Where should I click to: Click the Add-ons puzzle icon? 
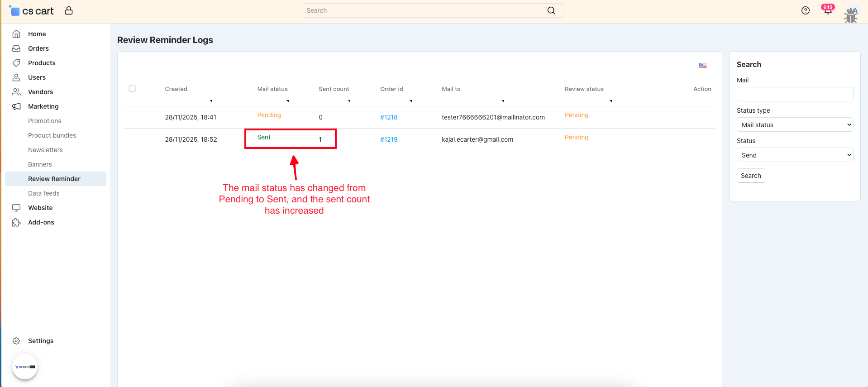click(x=16, y=222)
